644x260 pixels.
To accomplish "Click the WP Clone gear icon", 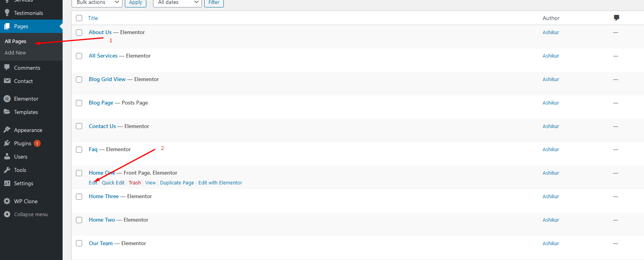I will pyautogui.click(x=7, y=201).
